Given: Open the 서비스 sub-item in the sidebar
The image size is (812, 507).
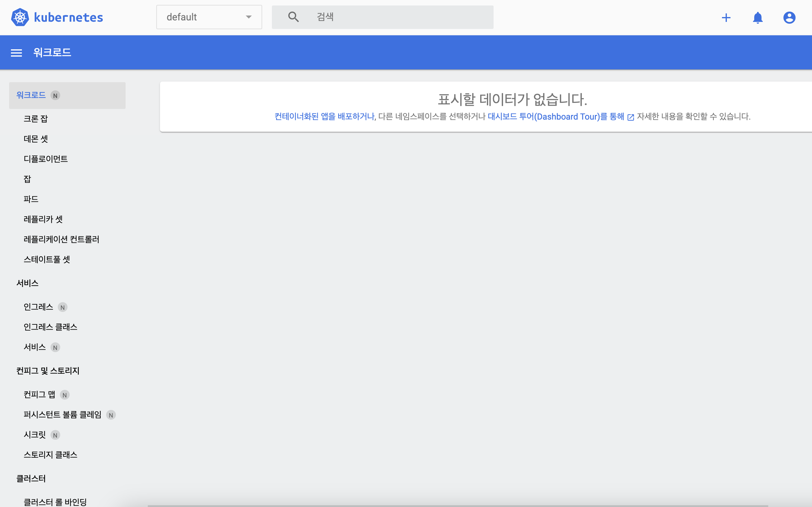Looking at the screenshot, I should point(34,347).
